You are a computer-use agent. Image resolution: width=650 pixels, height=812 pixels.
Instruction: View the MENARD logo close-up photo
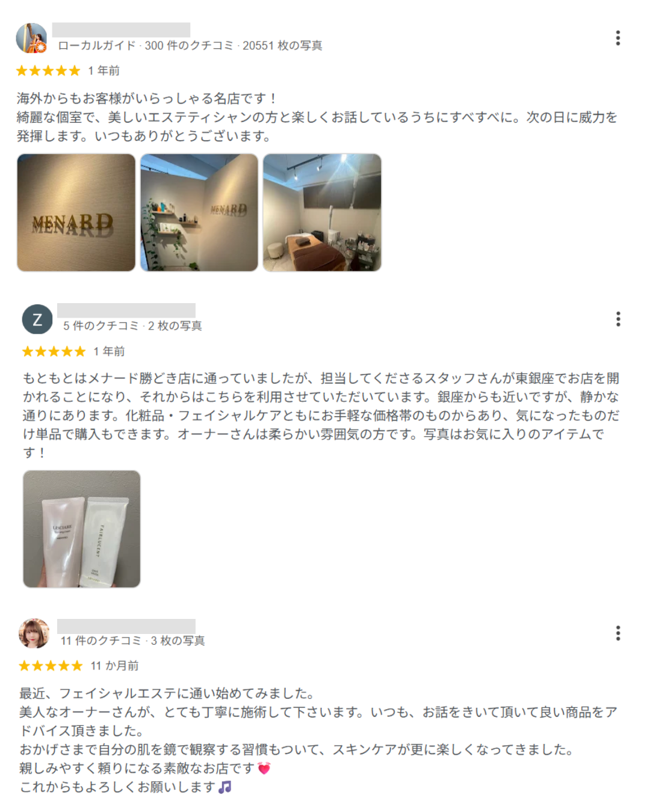coord(76,212)
